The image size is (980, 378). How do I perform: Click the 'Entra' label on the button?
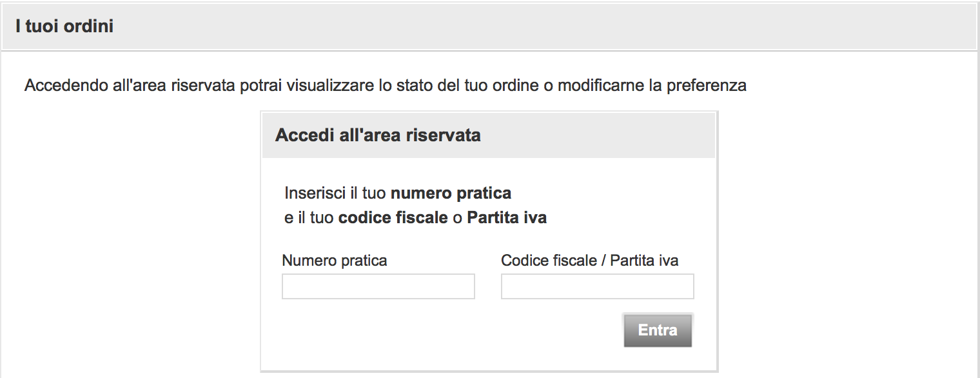coord(658,330)
